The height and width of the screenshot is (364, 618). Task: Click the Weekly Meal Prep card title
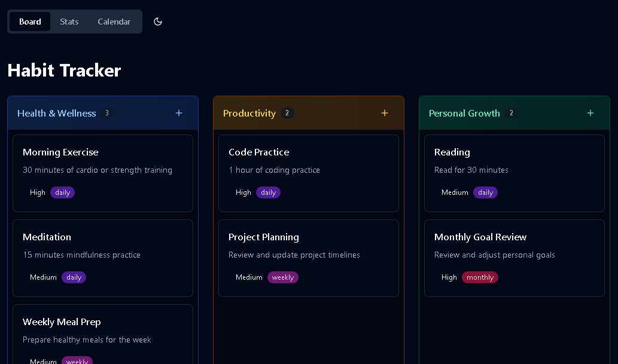pos(62,322)
